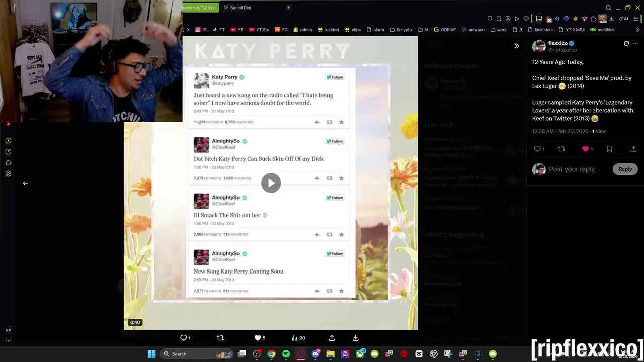Go back using the left arrow
The image size is (644, 362).
25,183
